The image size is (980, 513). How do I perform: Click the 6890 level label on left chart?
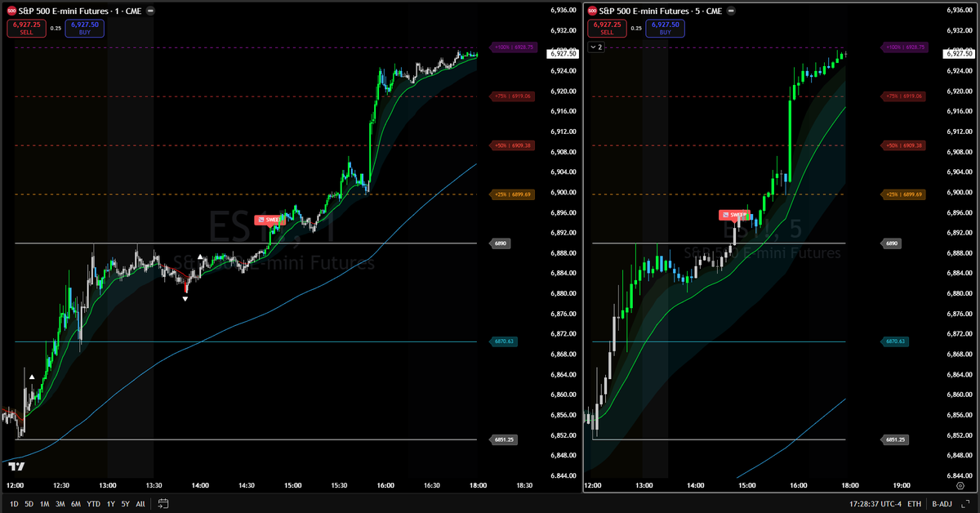tap(500, 243)
